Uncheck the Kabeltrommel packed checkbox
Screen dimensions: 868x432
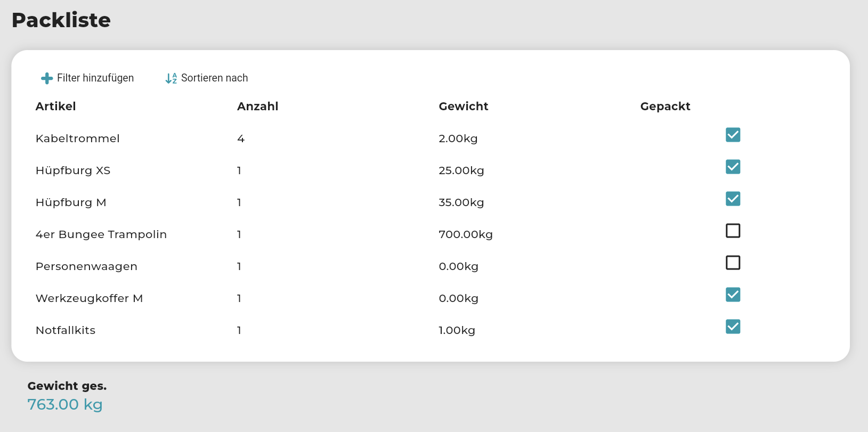pos(733,135)
